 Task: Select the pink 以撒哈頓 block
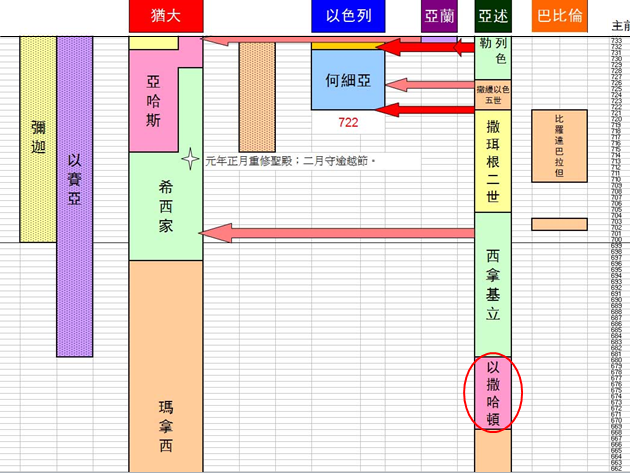point(493,393)
